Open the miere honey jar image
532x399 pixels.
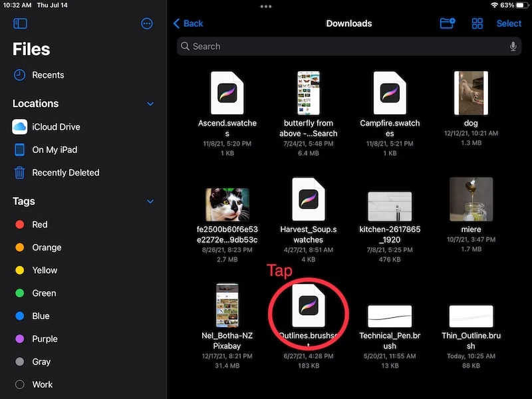click(471, 199)
